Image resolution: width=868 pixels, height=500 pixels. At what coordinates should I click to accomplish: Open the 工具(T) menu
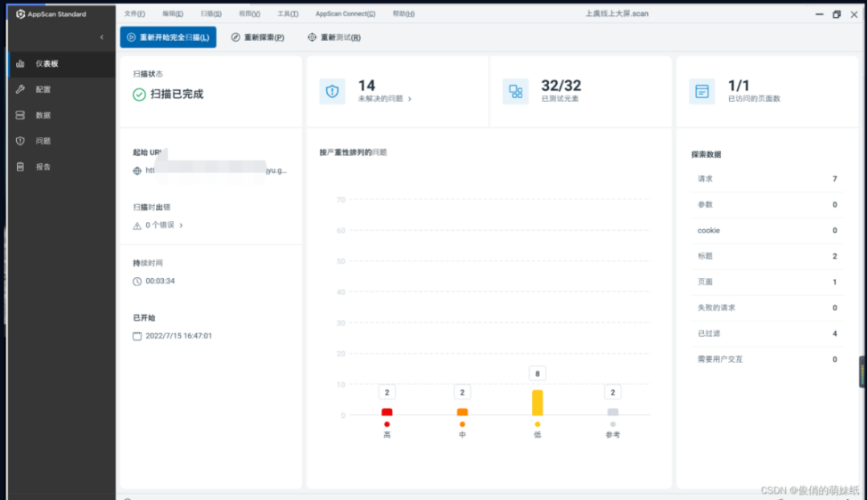pos(288,14)
